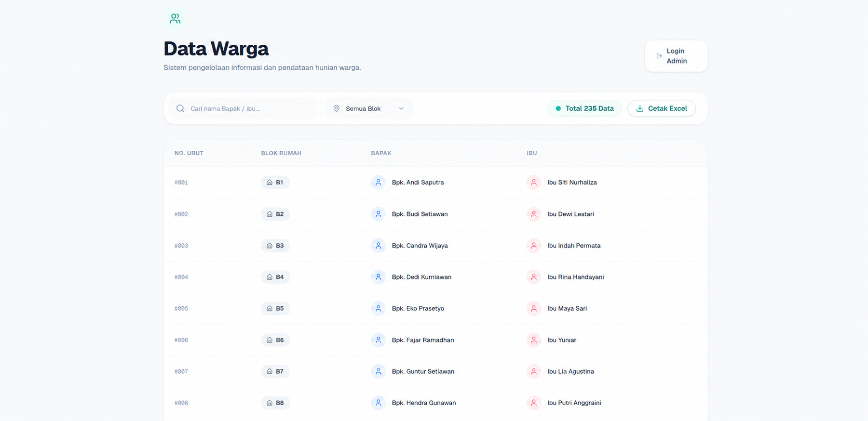Click the name Ibu Putri Anggraini
The height and width of the screenshot is (421, 868).
574,403
